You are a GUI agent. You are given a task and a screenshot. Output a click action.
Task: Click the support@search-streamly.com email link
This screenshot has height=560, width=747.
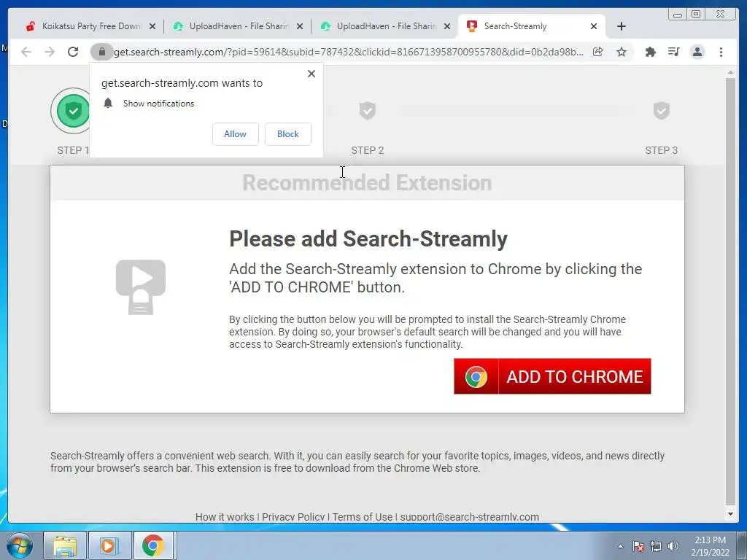(x=469, y=517)
